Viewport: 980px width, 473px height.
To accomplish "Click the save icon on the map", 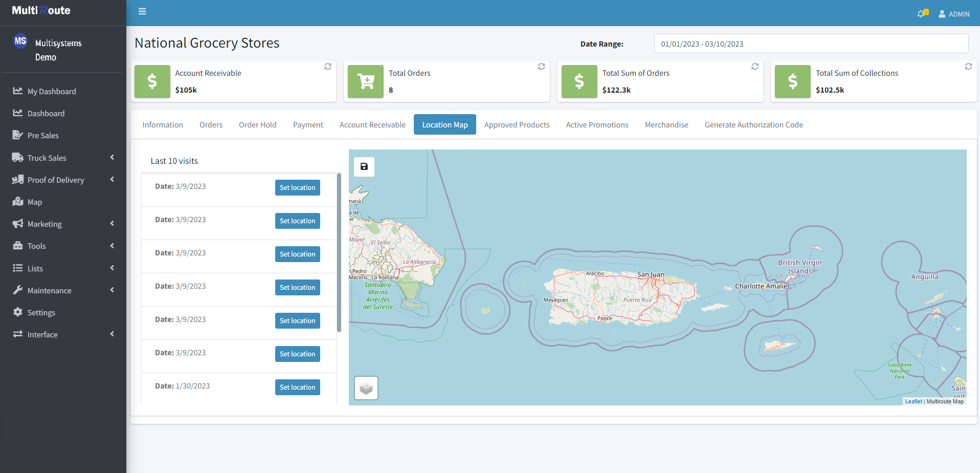I will [x=364, y=167].
